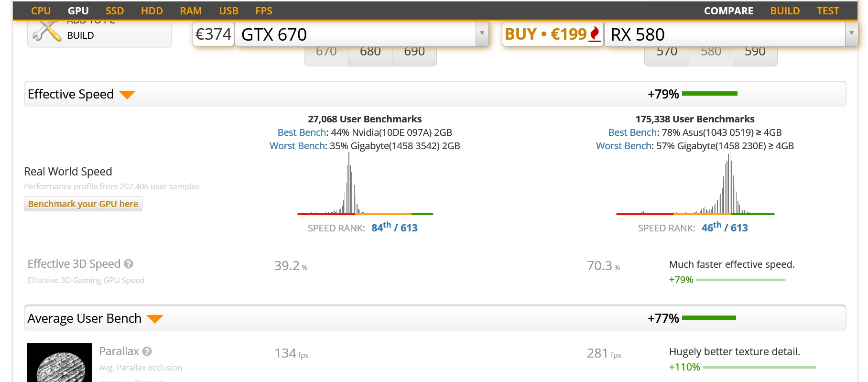Open GTX 670 Worst Bench link
868x382 pixels.
(297, 146)
